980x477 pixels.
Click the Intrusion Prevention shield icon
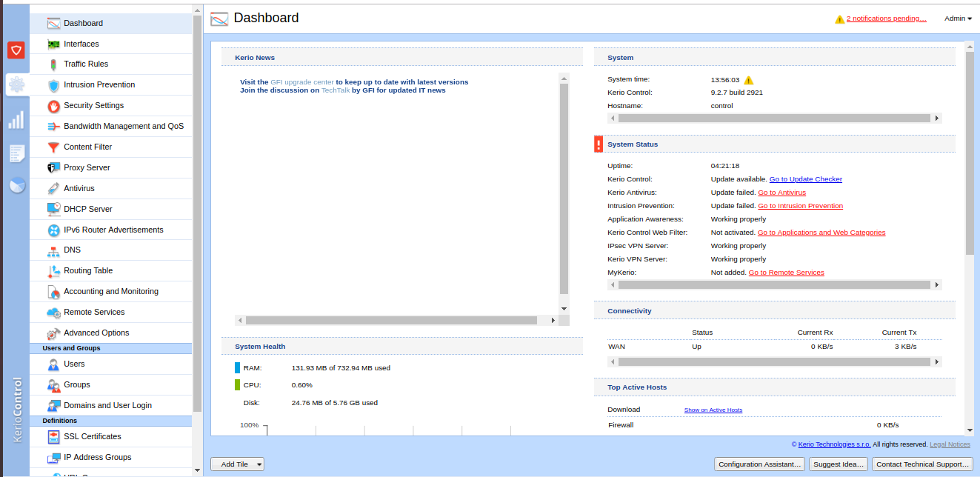pos(53,85)
